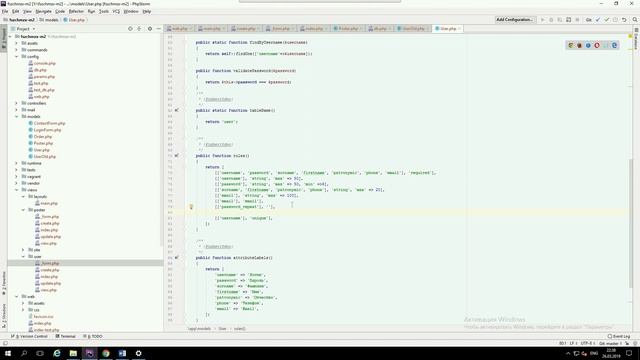Image resolution: width=640 pixels, height=360 pixels.
Task: Collapse the views folder
Action: pos(17,190)
